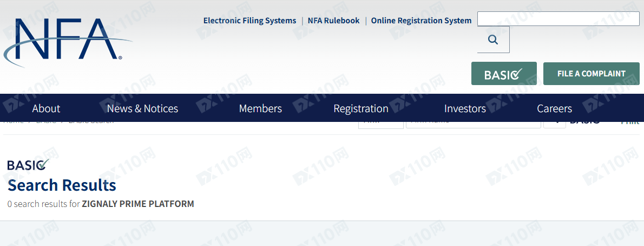Open the NFA Rulebook link

pos(333,21)
